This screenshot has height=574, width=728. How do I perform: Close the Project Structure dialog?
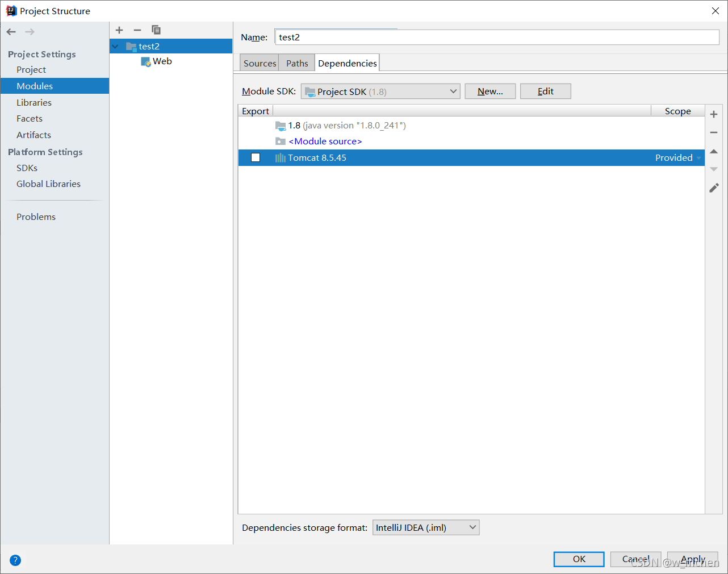716,11
